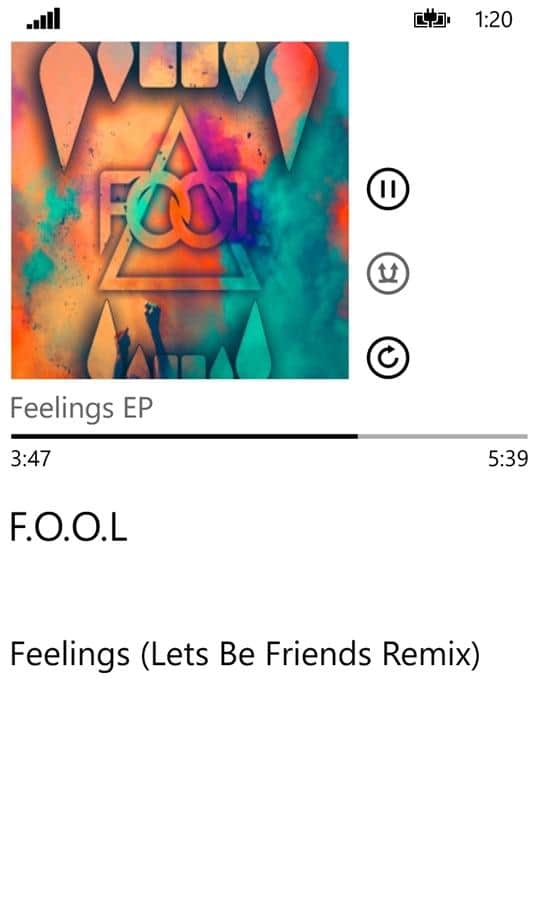
Task: Pause the currently playing track
Action: pyautogui.click(x=388, y=189)
